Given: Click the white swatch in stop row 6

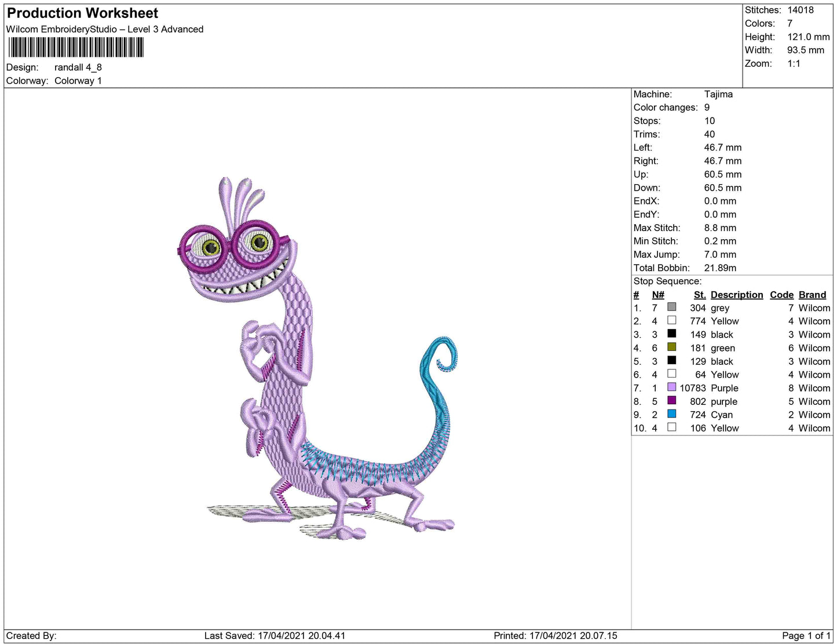Looking at the screenshot, I should (671, 374).
